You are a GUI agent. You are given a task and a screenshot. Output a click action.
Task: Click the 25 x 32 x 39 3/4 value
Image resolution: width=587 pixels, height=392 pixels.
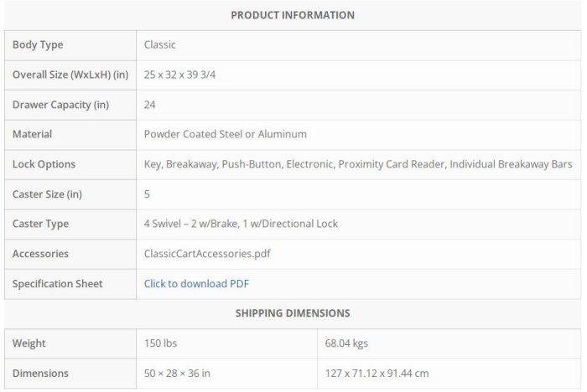pyautogui.click(x=189, y=75)
